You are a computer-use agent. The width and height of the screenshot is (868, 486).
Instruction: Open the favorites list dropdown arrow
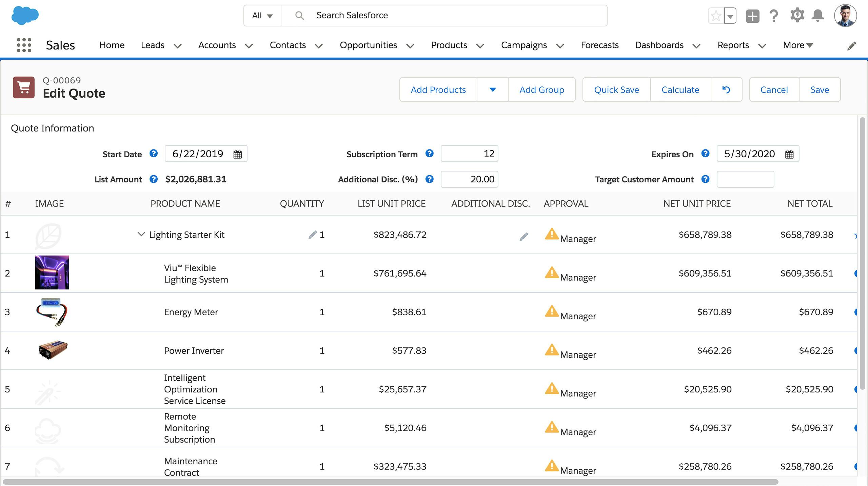point(730,16)
